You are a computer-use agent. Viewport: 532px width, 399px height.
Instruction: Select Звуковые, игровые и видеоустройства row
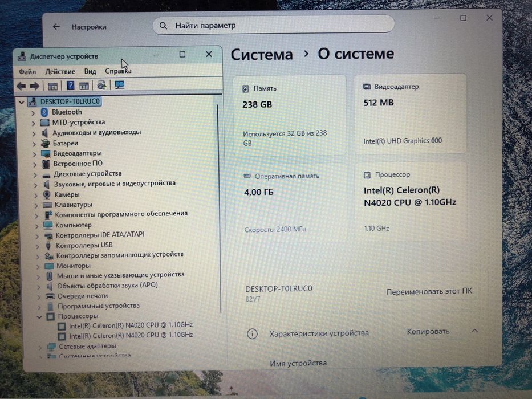coord(115,184)
